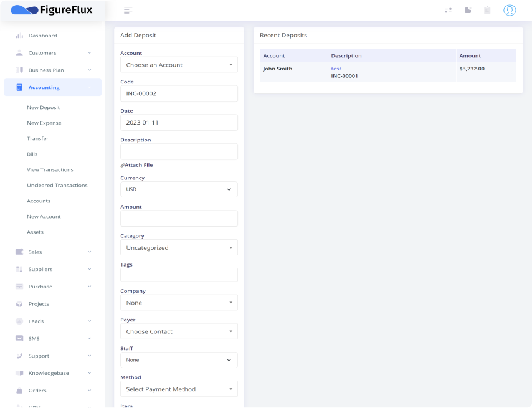The height and width of the screenshot is (408, 532).
Task: Click the SMS envelope icon in sidebar
Action: (x=19, y=338)
